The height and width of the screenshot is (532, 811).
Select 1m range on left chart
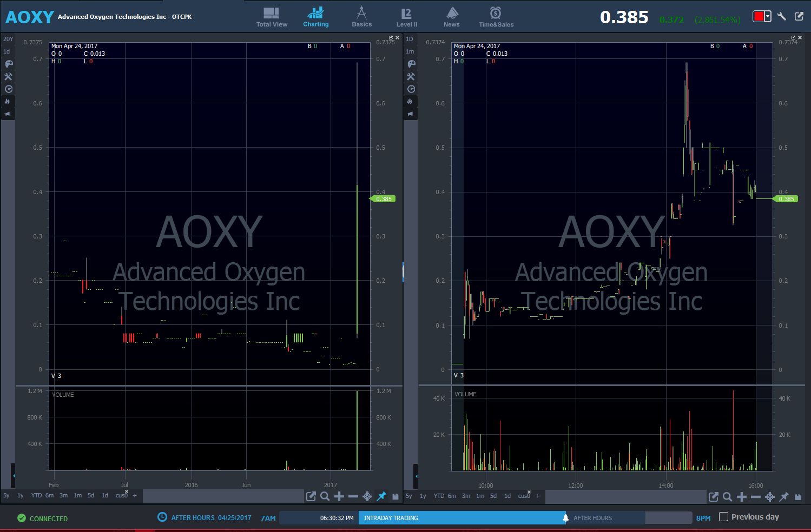tap(77, 495)
